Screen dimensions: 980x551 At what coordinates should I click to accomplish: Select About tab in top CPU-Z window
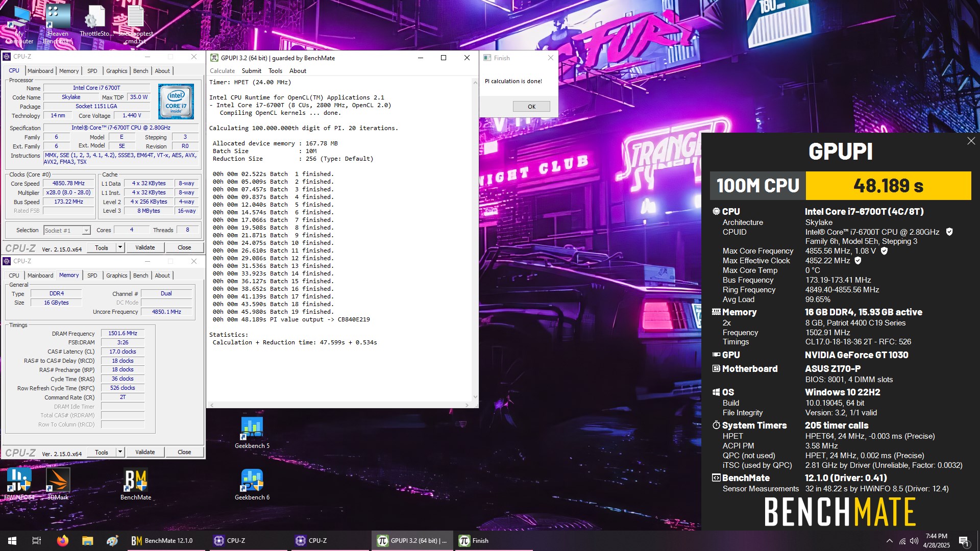[x=162, y=71]
